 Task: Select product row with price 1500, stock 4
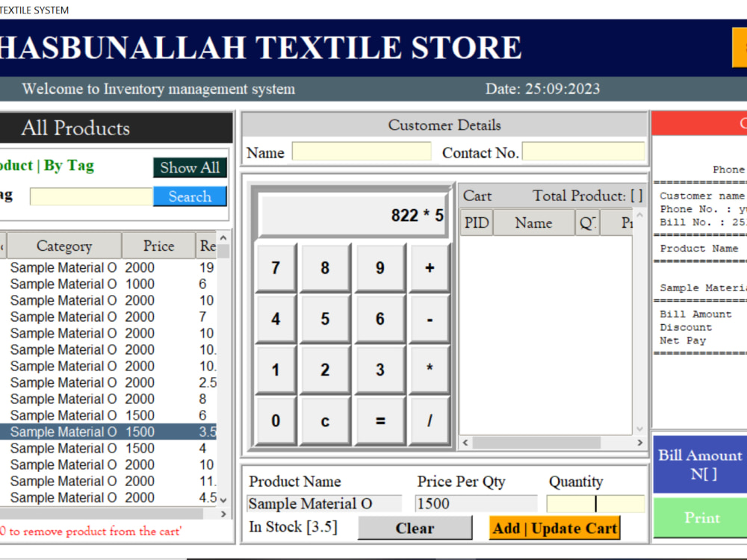click(x=108, y=448)
